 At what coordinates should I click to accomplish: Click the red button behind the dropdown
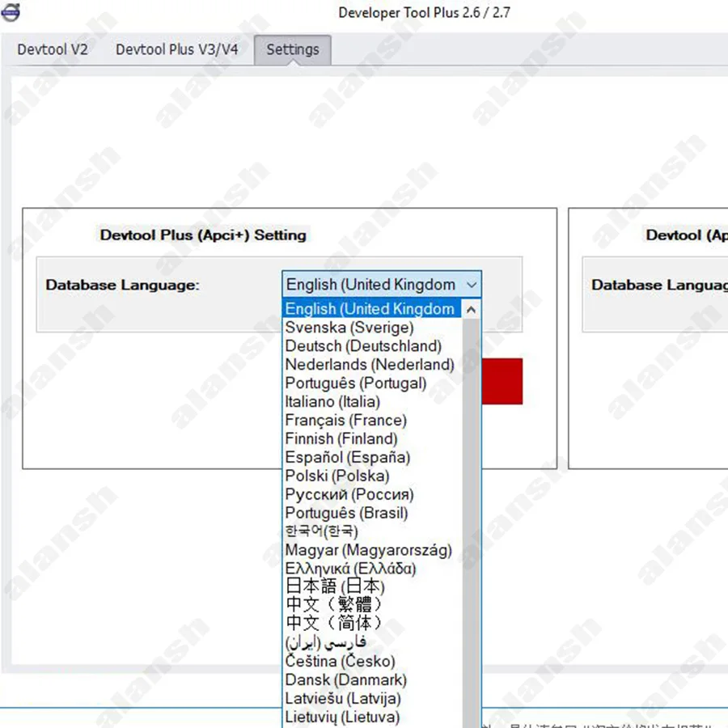502,381
